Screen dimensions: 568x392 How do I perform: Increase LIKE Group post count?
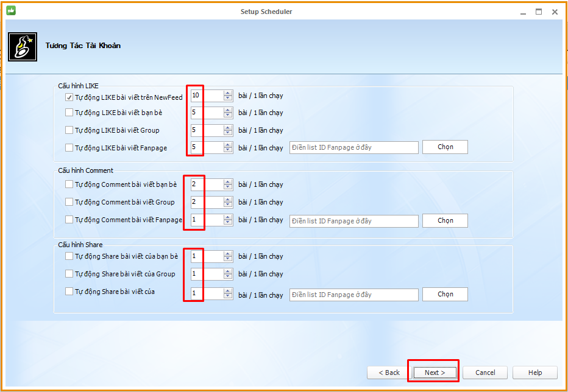click(228, 127)
